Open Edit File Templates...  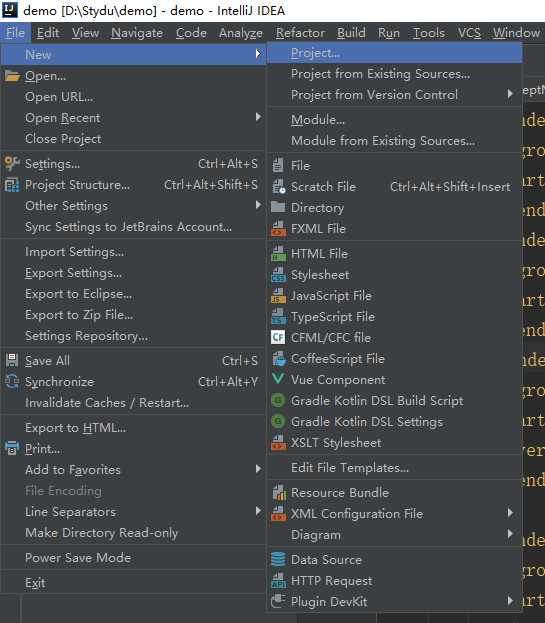pos(394,467)
